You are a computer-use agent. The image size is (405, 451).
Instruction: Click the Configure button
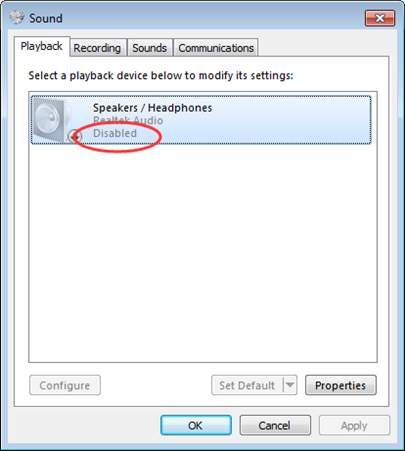click(65, 385)
